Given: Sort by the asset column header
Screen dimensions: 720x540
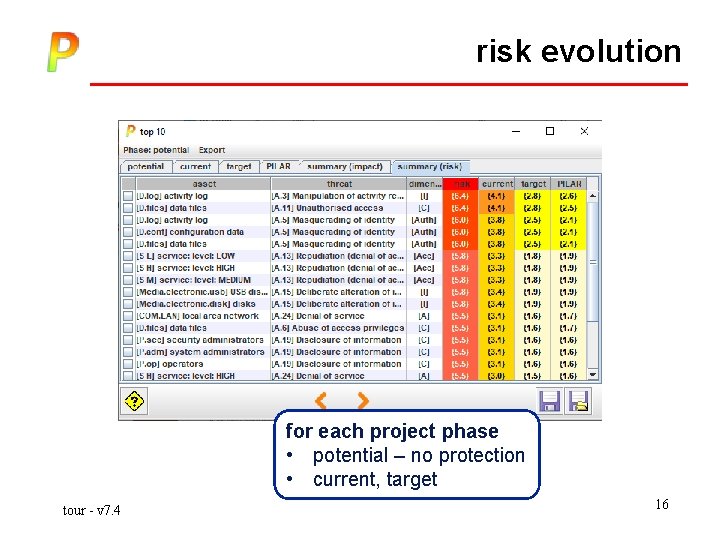Looking at the screenshot, I should (x=204, y=184).
